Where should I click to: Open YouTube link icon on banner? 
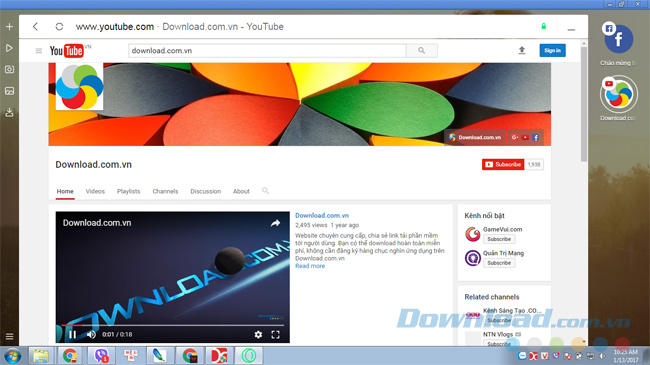[x=525, y=137]
